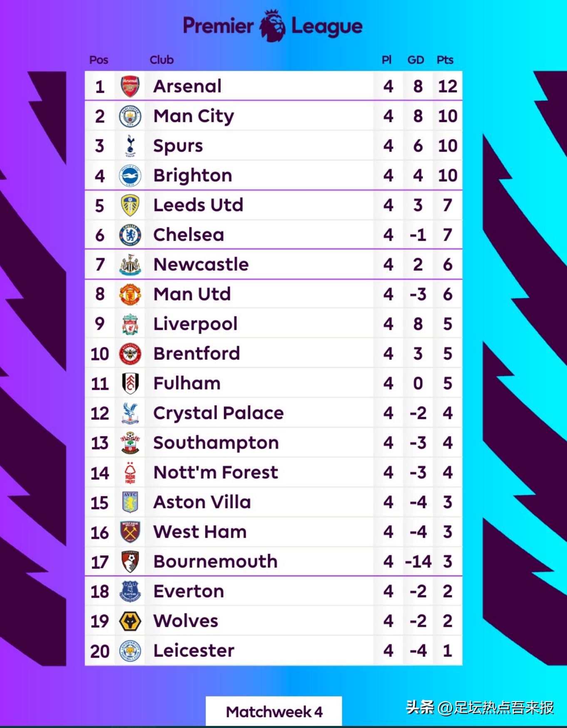
Task: Click the Club column header
Action: [x=162, y=60]
